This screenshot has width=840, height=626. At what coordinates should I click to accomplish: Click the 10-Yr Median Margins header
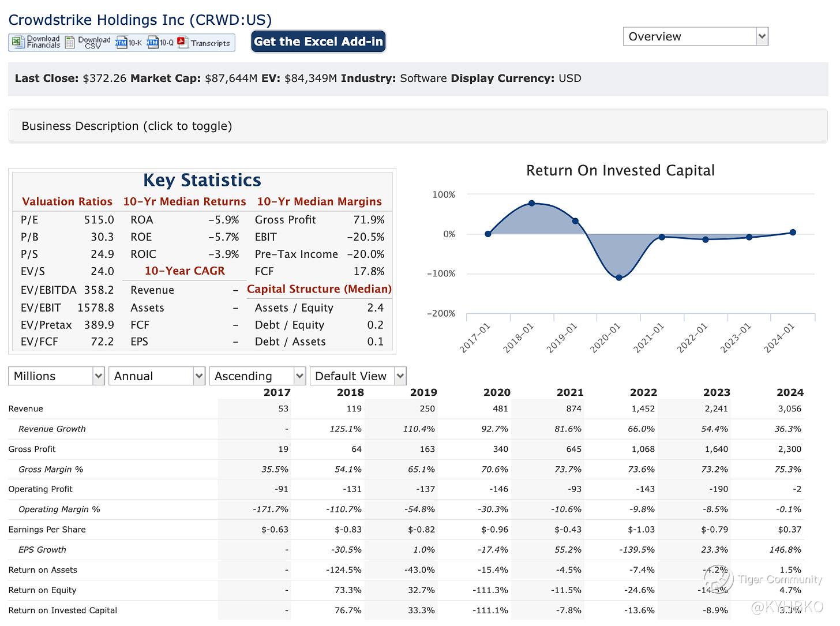click(x=320, y=201)
